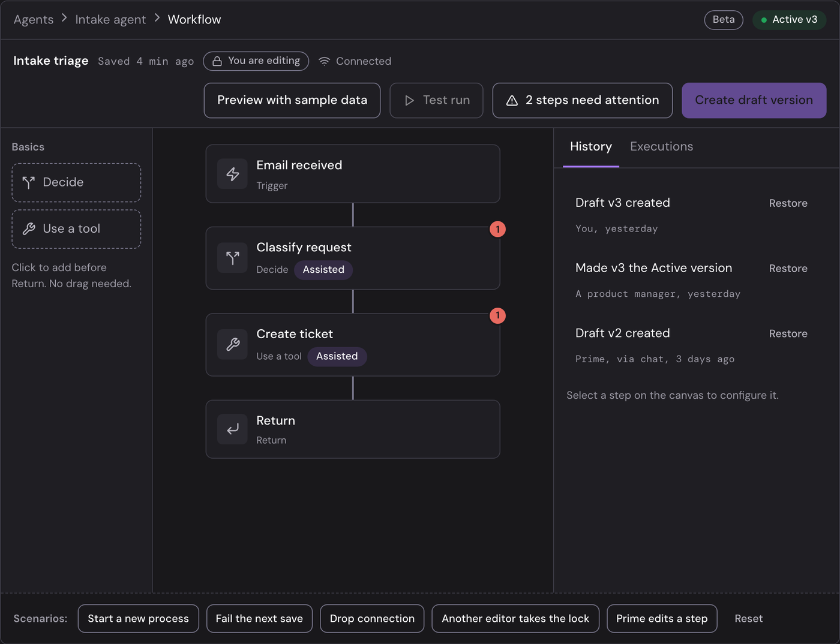Screen dimensions: 840x644
Task: Select the Classify request step title
Action: [x=304, y=247]
